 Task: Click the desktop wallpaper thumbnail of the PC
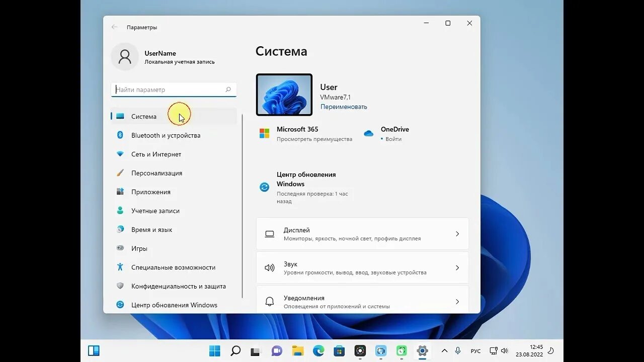pyautogui.click(x=284, y=95)
